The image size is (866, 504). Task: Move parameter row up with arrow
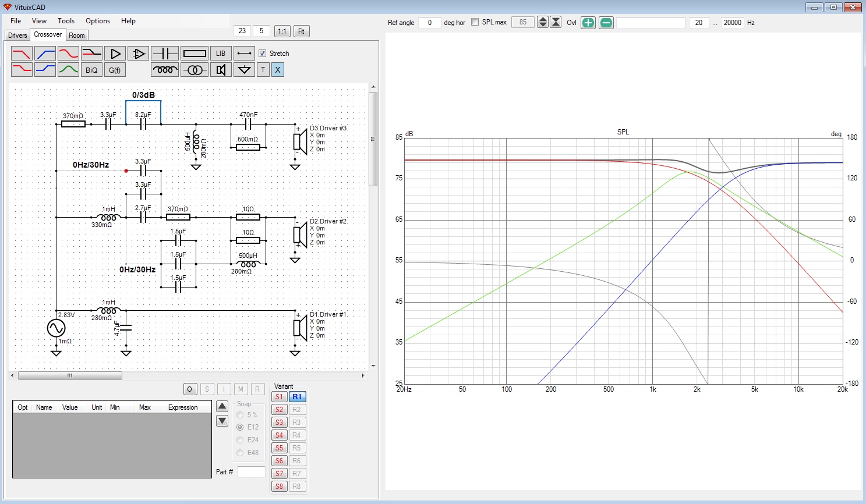(222, 406)
